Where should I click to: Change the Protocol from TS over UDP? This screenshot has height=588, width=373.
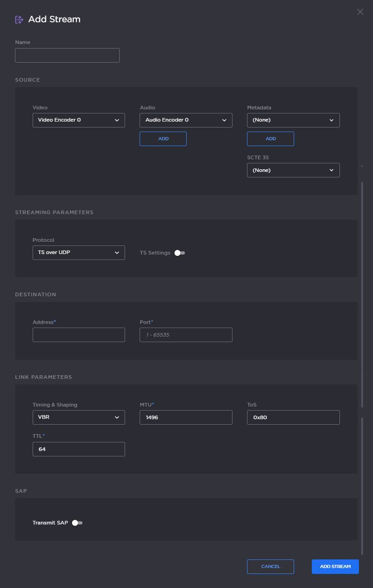coord(78,253)
